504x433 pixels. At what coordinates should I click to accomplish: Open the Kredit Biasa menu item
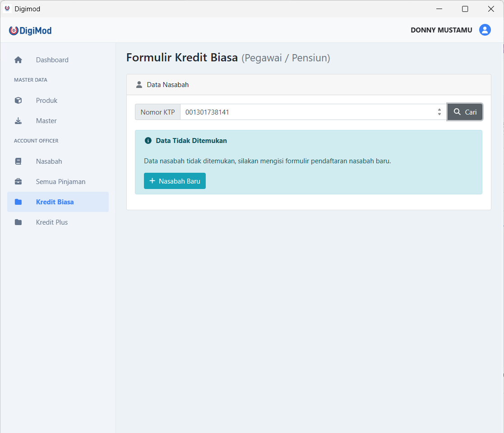pos(55,202)
